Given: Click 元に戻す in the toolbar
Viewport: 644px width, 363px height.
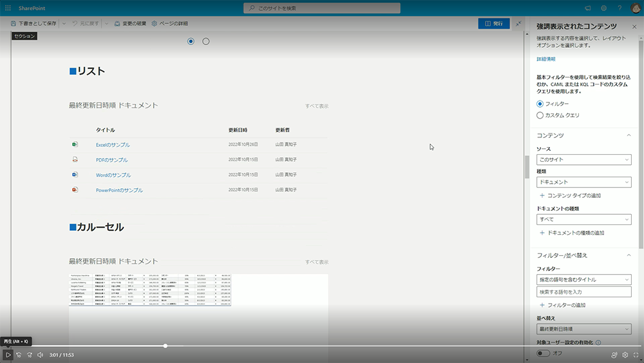Looking at the screenshot, I should (x=86, y=24).
